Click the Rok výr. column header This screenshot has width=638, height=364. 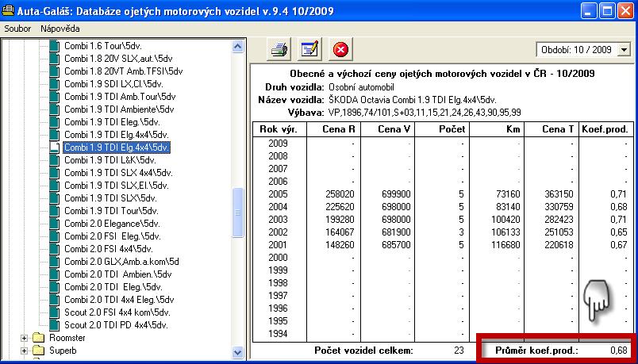coord(279,129)
